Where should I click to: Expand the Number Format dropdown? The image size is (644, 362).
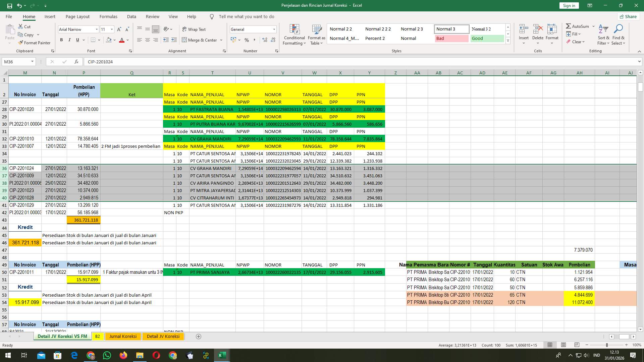pyautogui.click(x=274, y=29)
